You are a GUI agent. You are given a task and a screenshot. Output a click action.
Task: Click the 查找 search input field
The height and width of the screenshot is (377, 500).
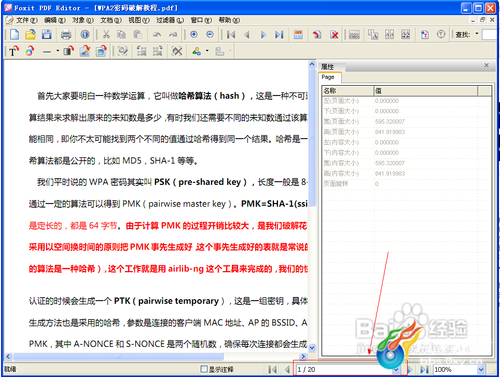[x=490, y=34]
